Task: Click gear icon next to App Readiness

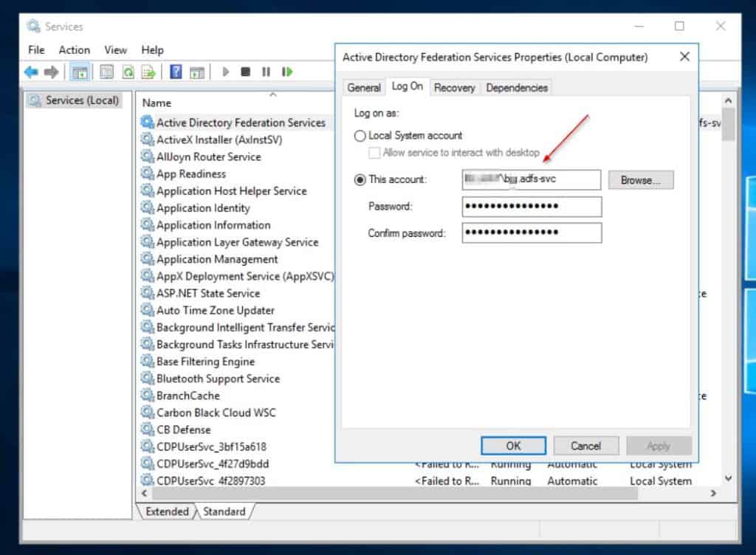Action: tap(147, 173)
